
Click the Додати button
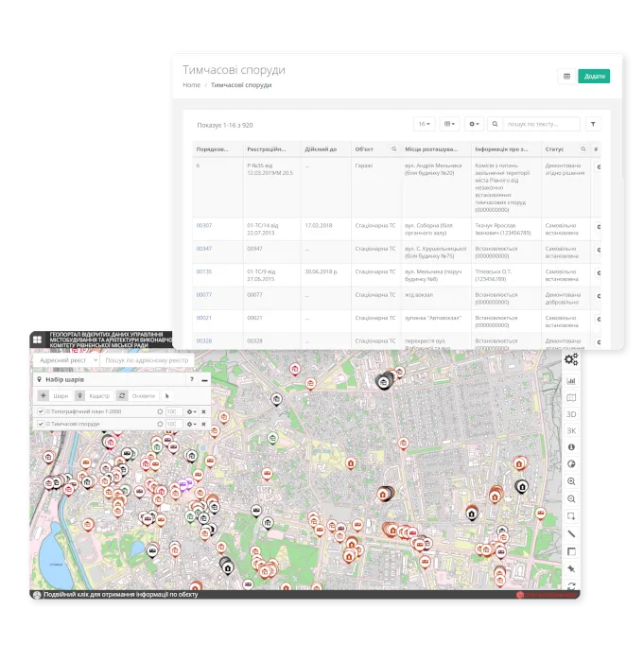coord(594,77)
